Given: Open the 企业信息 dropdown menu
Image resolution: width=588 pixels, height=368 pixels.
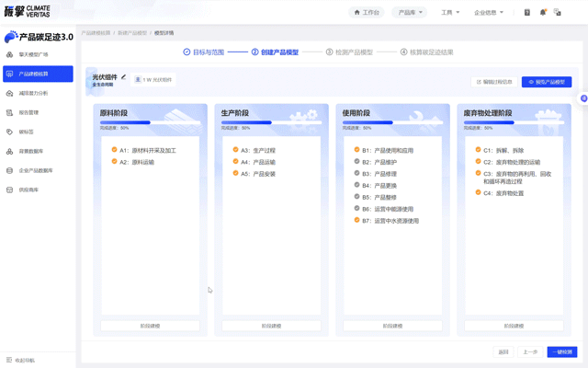Looking at the screenshot, I should point(489,13).
